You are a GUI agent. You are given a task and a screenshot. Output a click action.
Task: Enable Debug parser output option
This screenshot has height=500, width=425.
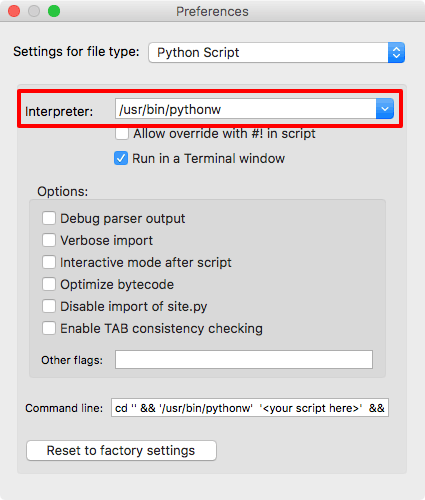[x=49, y=219]
